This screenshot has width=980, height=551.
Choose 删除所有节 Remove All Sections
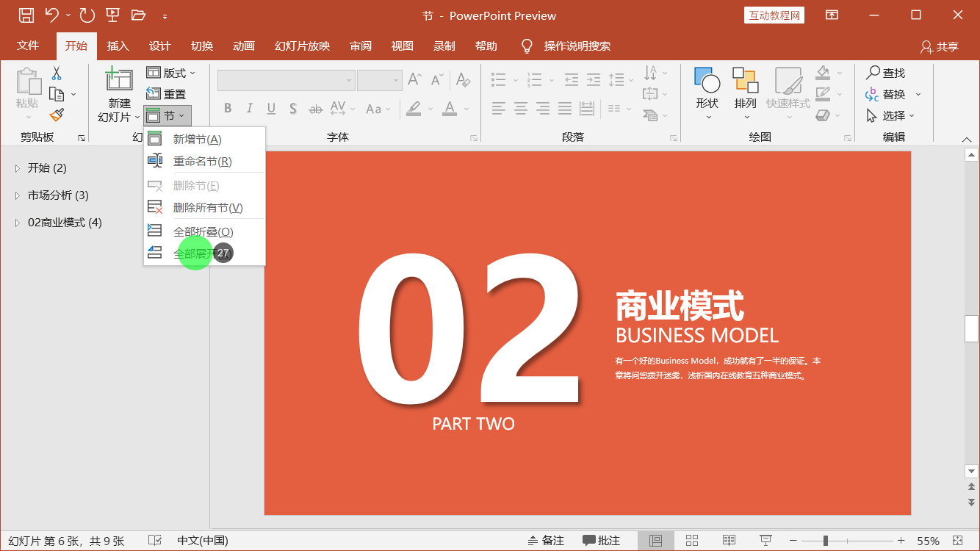pyautogui.click(x=204, y=207)
